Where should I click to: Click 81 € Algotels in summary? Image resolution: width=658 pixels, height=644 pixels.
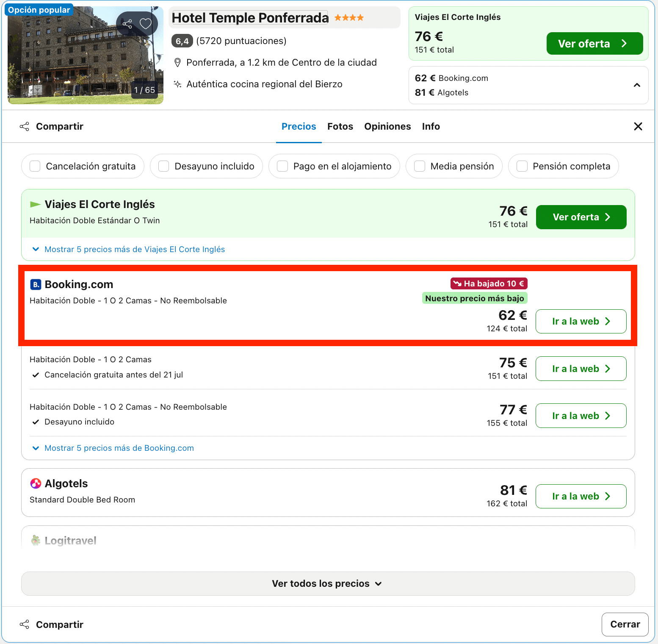442,92
